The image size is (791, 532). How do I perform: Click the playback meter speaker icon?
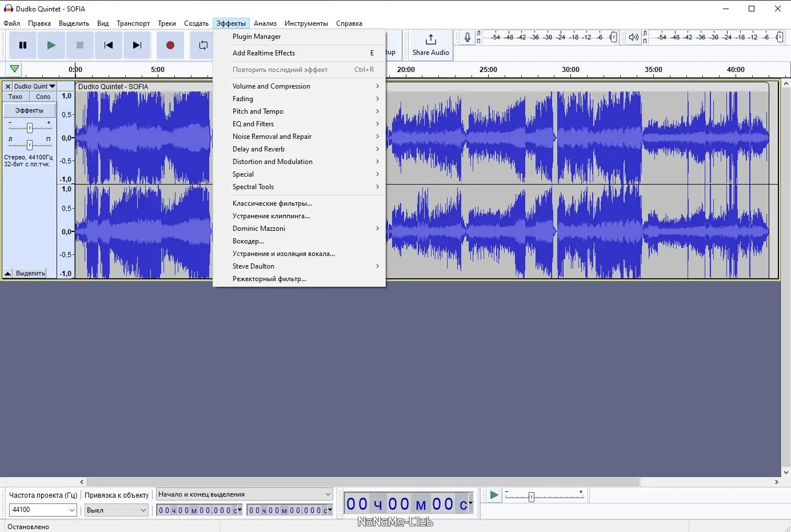(633, 37)
